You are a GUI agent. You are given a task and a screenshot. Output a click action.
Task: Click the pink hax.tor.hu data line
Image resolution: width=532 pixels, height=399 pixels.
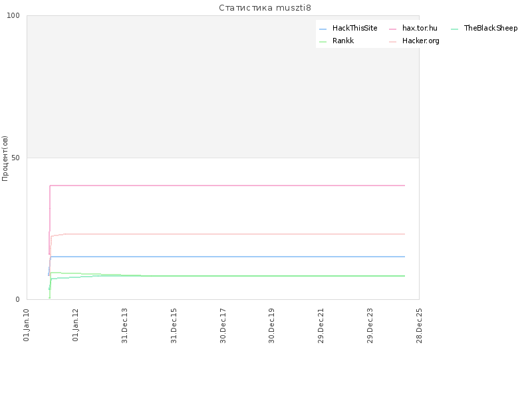[227, 186]
